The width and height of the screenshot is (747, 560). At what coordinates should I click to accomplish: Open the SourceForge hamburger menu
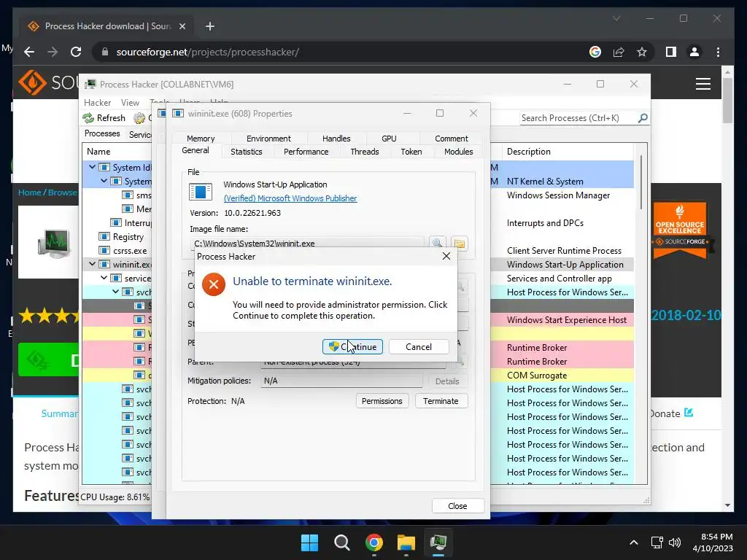coord(703,84)
